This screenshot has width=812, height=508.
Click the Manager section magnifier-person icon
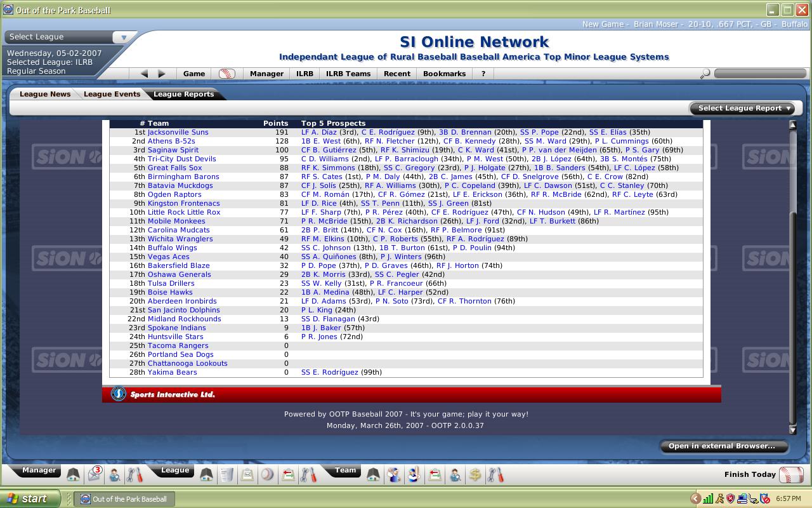[115, 474]
